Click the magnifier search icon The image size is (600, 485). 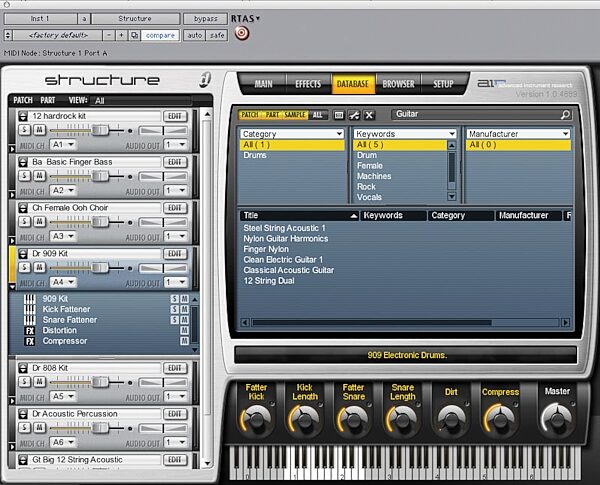[x=565, y=114]
